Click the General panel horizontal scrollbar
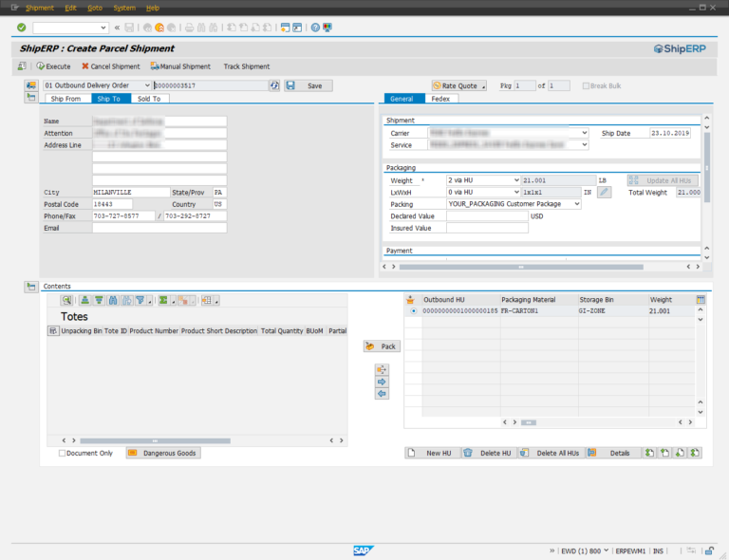 coord(521,267)
